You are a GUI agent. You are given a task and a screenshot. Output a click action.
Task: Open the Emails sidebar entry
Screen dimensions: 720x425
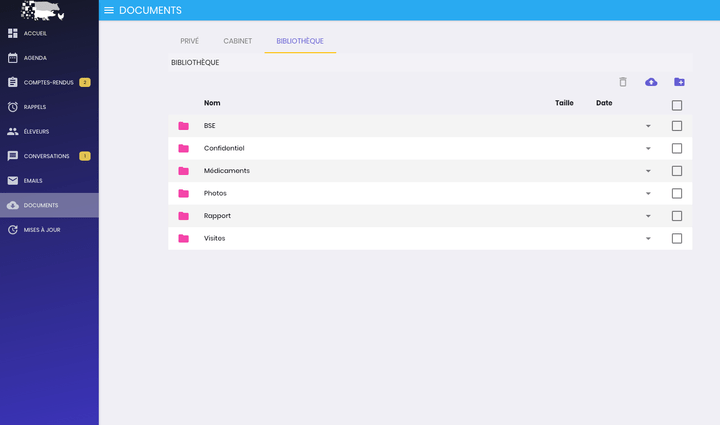pos(34,181)
